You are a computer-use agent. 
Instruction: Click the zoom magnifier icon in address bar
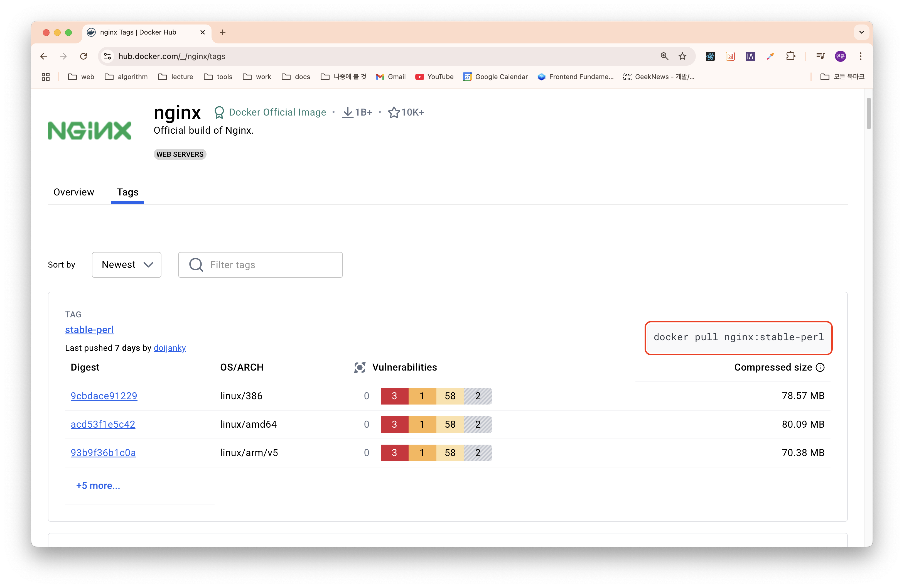click(664, 56)
